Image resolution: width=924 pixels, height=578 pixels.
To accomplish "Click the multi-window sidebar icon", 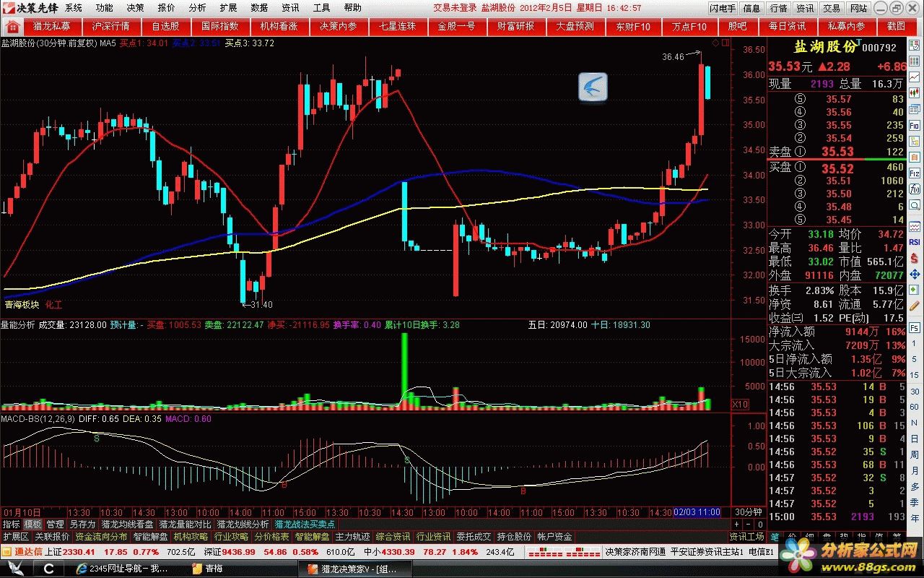I will point(915,108).
